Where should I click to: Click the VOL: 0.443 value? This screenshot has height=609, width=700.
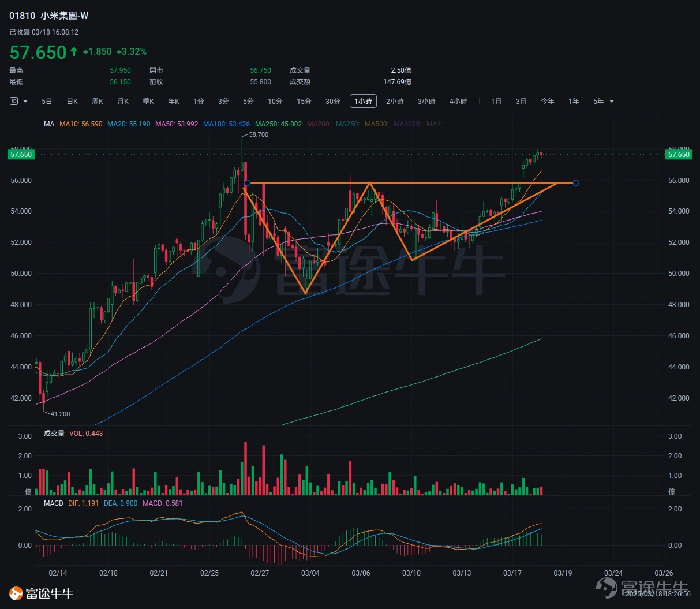[x=86, y=434]
